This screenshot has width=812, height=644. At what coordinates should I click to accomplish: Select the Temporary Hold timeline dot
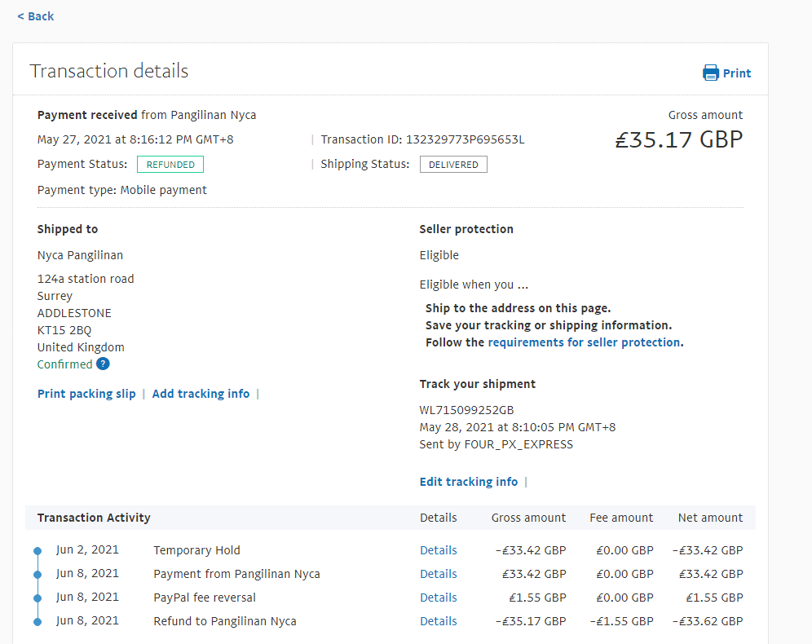pyautogui.click(x=38, y=551)
